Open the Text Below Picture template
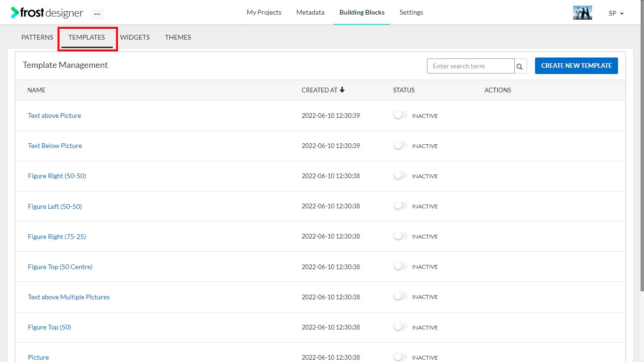Viewport: 644px width, 362px height. [55, 146]
